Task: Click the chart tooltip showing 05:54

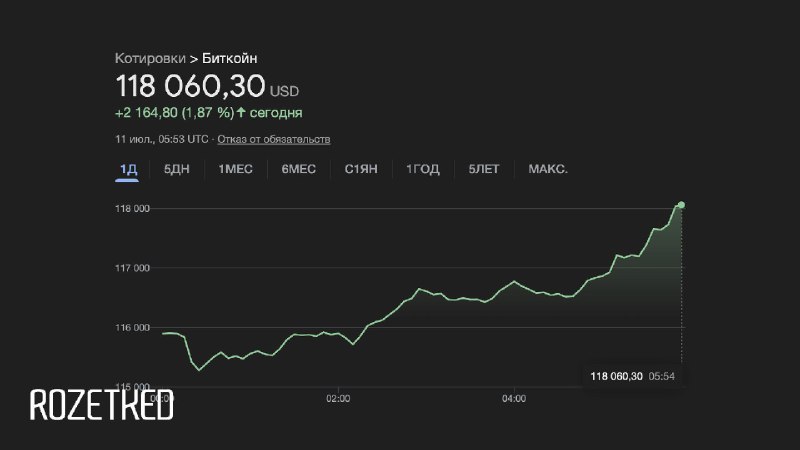Action: coord(632,377)
